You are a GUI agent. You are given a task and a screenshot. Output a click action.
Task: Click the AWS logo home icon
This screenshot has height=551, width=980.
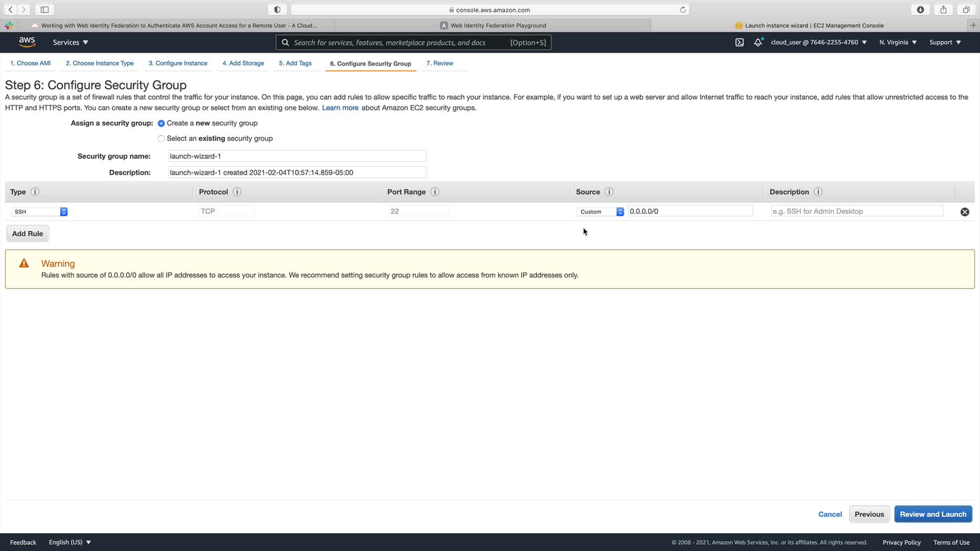(27, 42)
